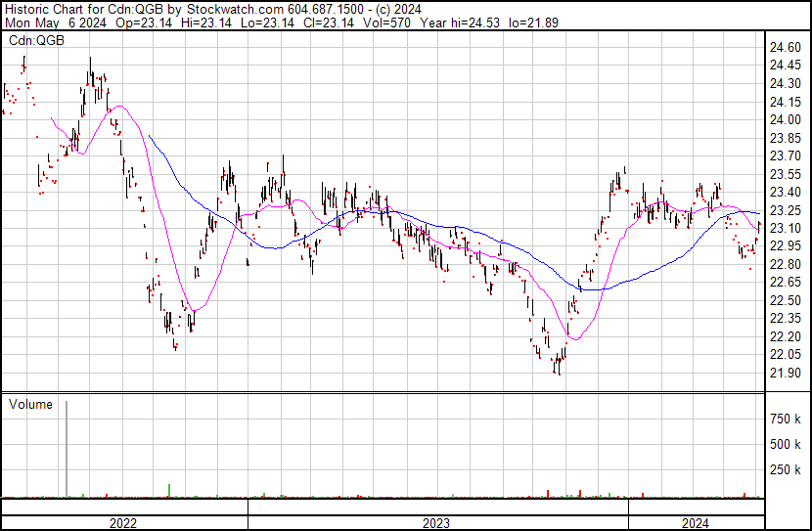Click the 2022 year label on timeline
Viewport: 812px width, 531px height.
(122, 523)
